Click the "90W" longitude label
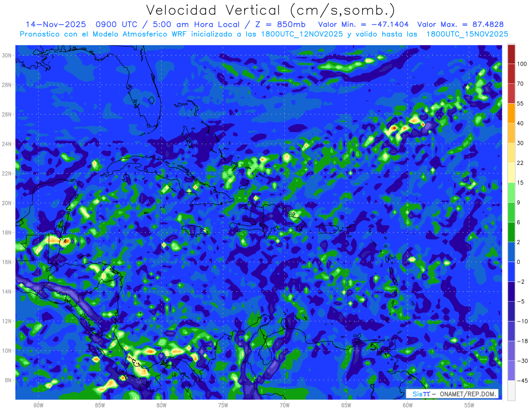The width and height of the screenshot is (532, 411). [x=38, y=405]
